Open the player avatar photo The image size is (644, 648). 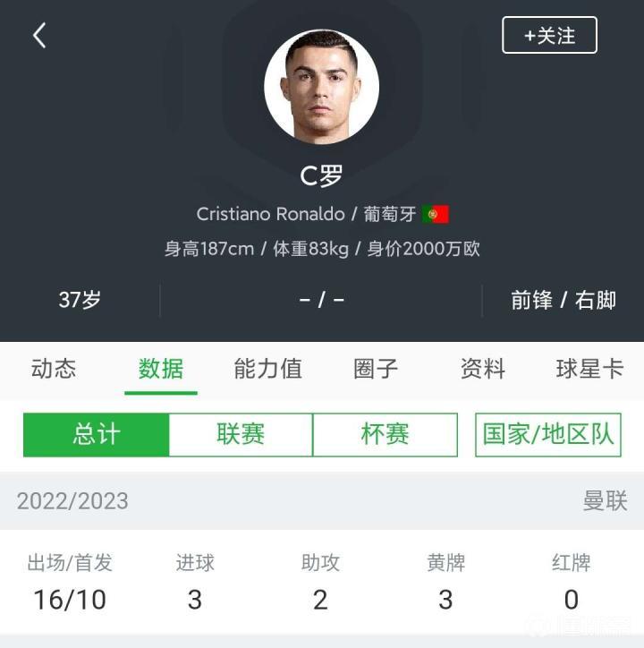tap(321, 87)
